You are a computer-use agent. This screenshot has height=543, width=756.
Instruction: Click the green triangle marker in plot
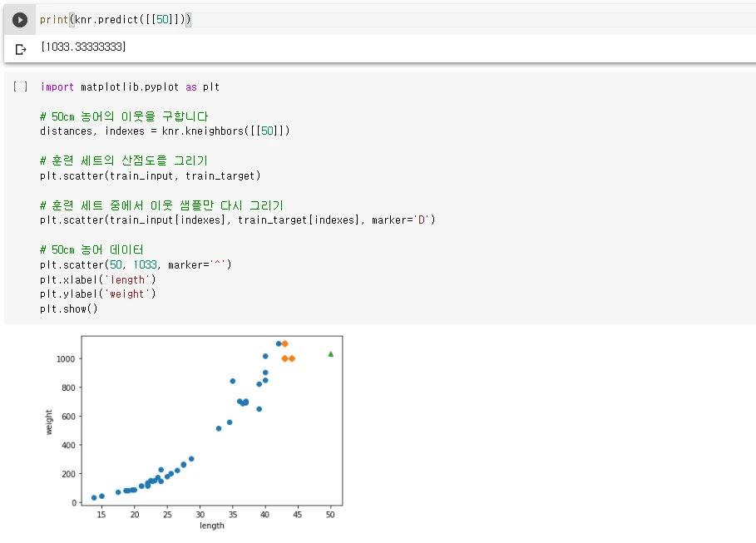coord(331,354)
